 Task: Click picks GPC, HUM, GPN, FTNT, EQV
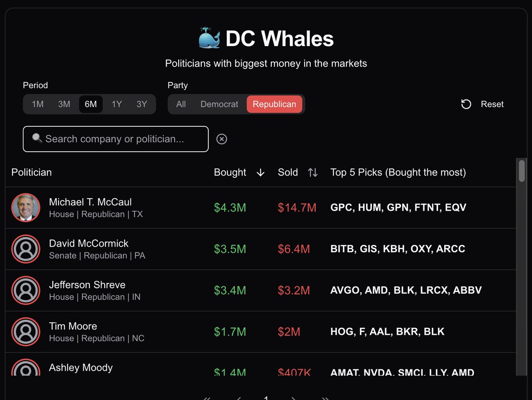coord(399,208)
